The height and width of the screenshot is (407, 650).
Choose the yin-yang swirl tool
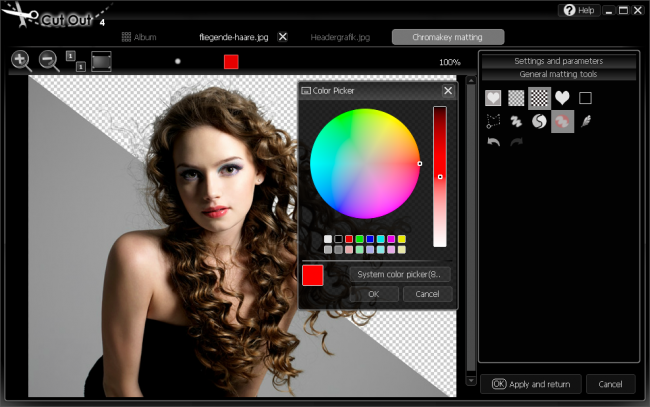tap(539, 121)
